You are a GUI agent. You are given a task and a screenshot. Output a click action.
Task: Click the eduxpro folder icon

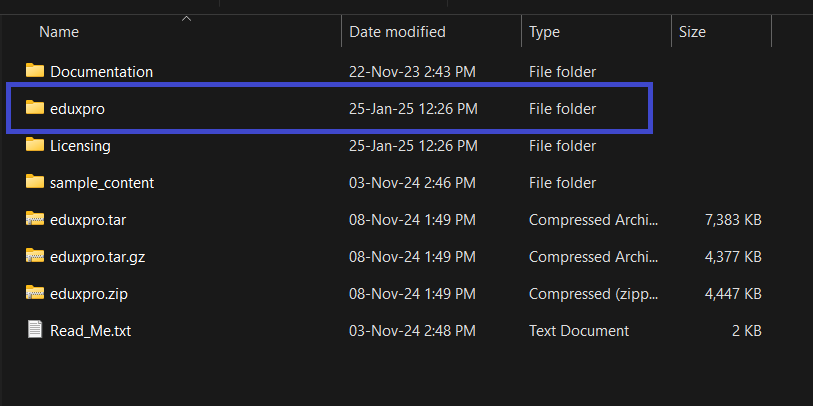pos(35,108)
